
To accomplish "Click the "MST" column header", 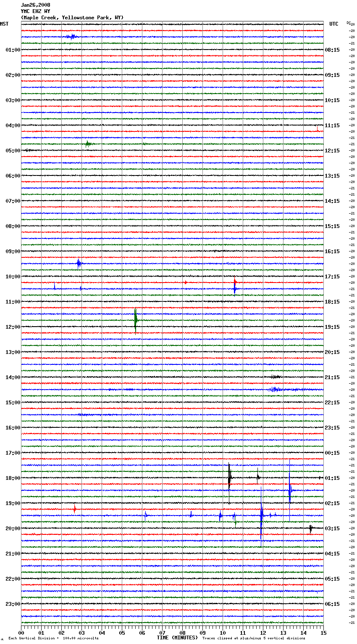I will tap(4, 24).
